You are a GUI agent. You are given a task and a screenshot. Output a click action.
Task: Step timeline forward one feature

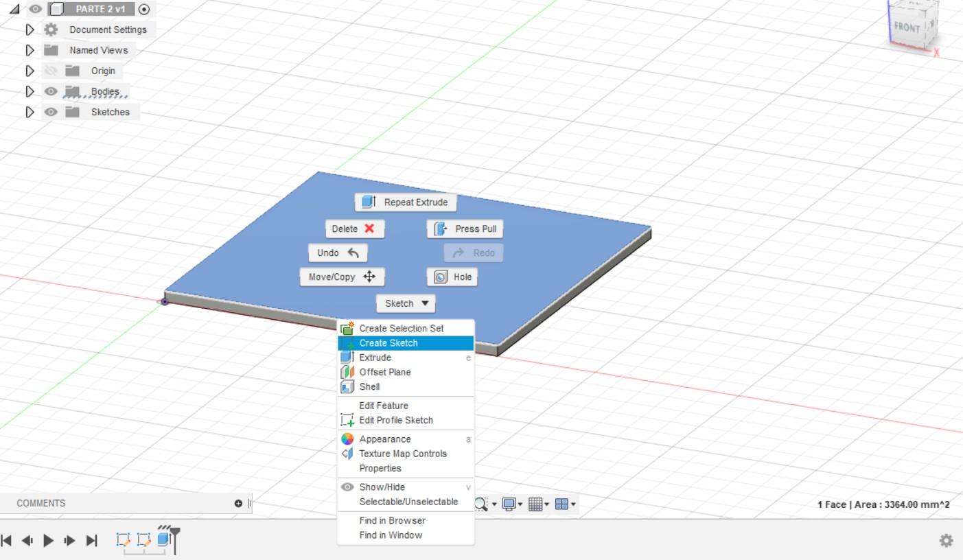coord(70,541)
